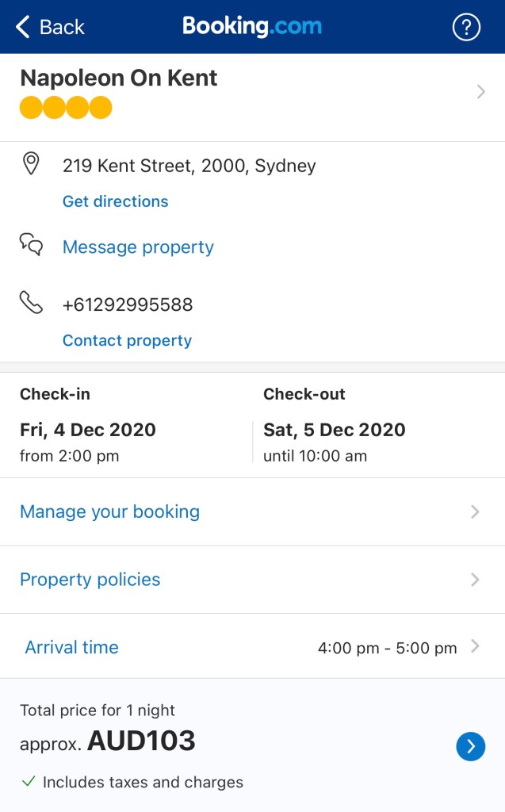Click the blue circular arrow button
Viewport: 505px width, 812px height.
tap(470, 746)
